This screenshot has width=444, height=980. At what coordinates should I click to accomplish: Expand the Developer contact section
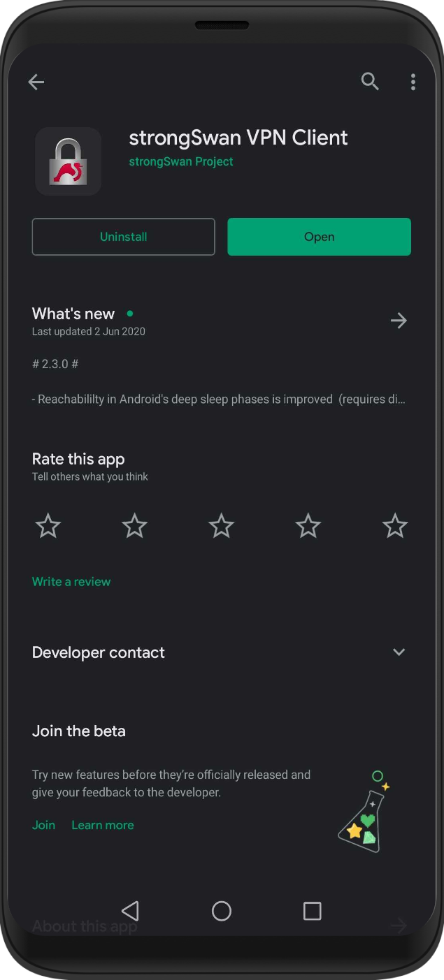[x=399, y=652]
